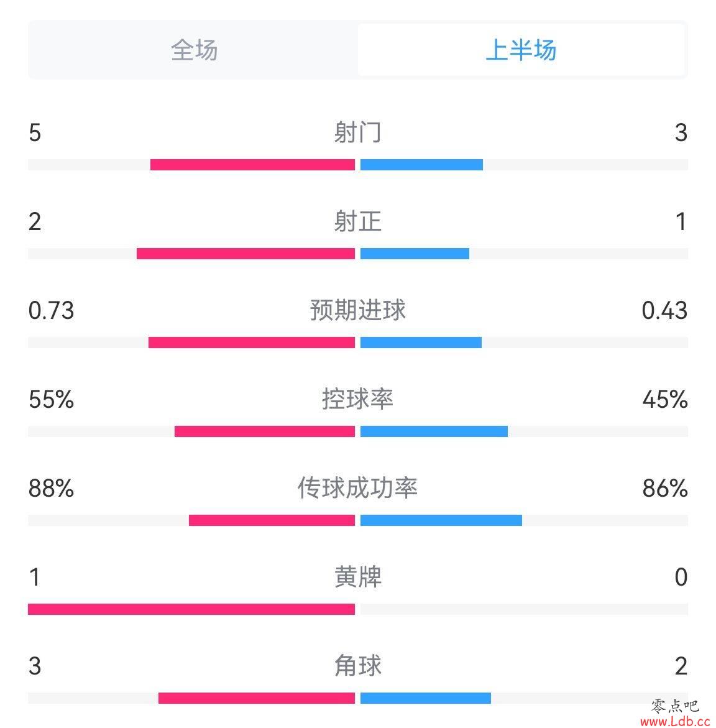Click the red 黄牌 full bar
The width and height of the screenshot is (716, 728).
click(x=191, y=609)
